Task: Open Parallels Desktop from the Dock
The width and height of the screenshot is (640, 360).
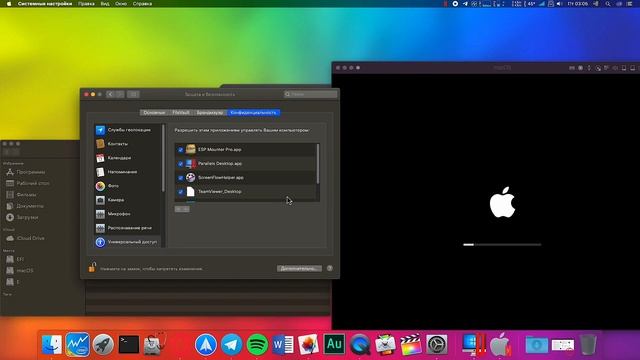Action: pyautogui.click(x=473, y=344)
